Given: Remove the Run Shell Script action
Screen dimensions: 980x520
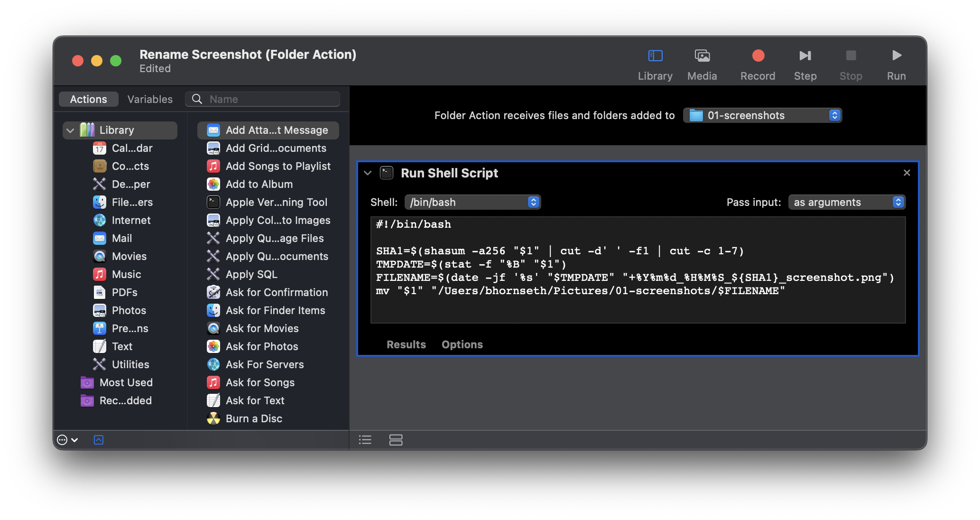Looking at the screenshot, I should (906, 173).
